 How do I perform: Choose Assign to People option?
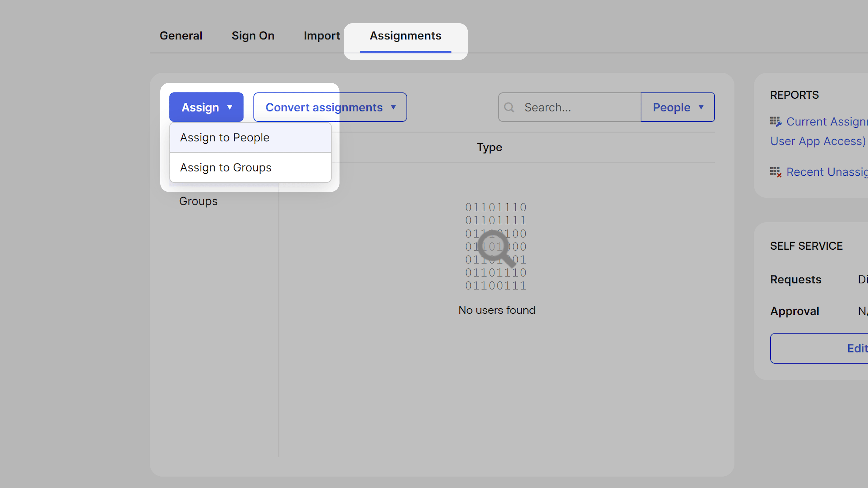click(x=250, y=137)
